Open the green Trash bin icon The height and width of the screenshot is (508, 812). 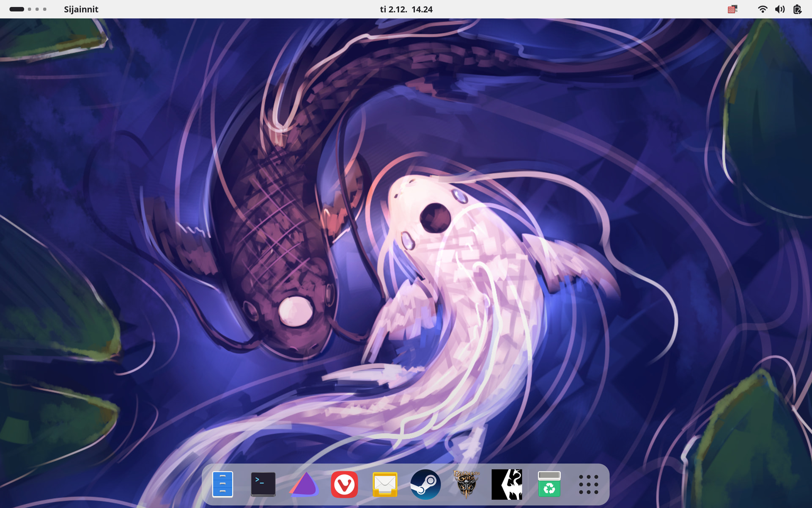point(549,484)
